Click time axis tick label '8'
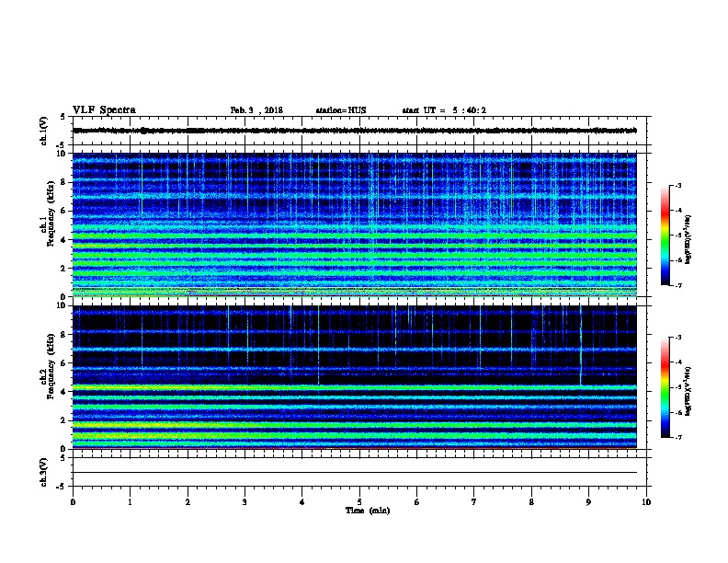728x563 pixels. (531, 502)
